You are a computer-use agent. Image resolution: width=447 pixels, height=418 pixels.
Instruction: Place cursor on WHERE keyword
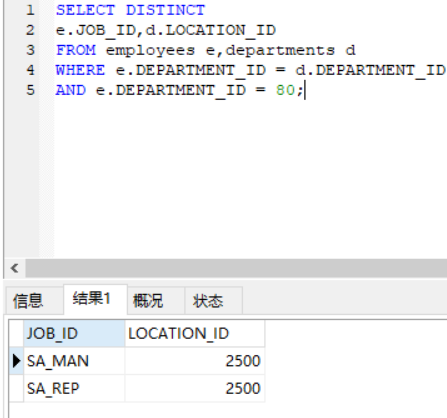(x=80, y=70)
